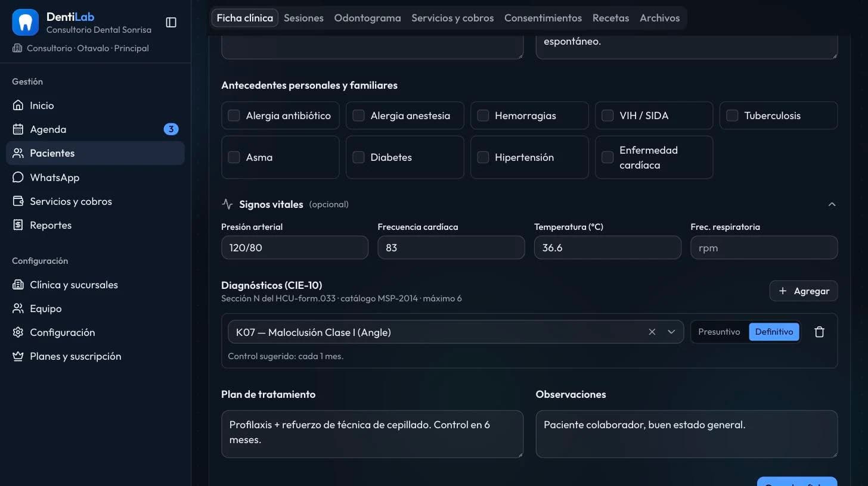Click the plus icon in Agregar button
This screenshot has height=486, width=868.
coord(783,291)
